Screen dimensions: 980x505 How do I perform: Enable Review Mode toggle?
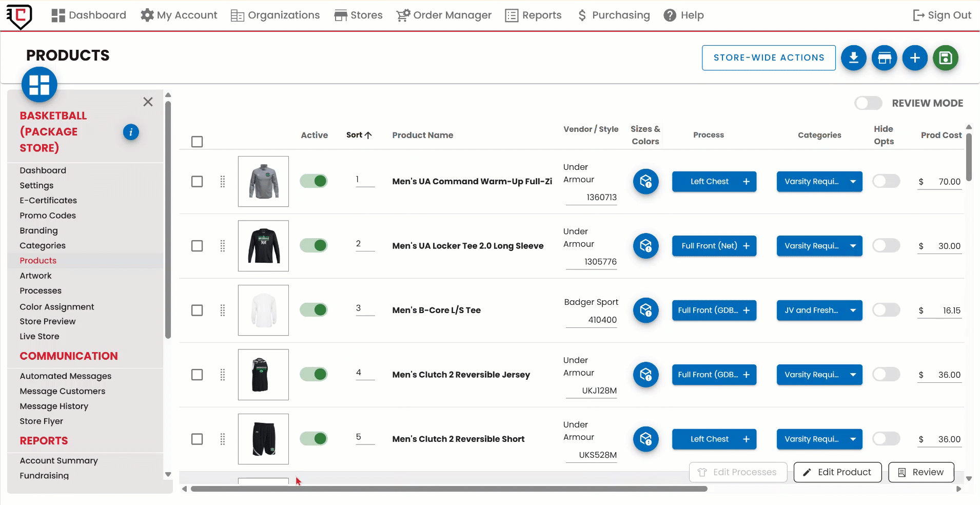[868, 103]
